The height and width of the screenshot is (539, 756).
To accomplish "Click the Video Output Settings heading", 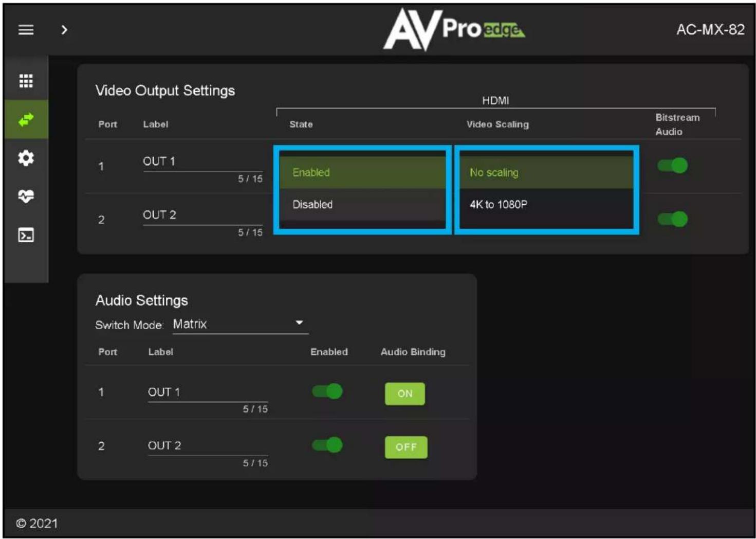I will (x=165, y=91).
